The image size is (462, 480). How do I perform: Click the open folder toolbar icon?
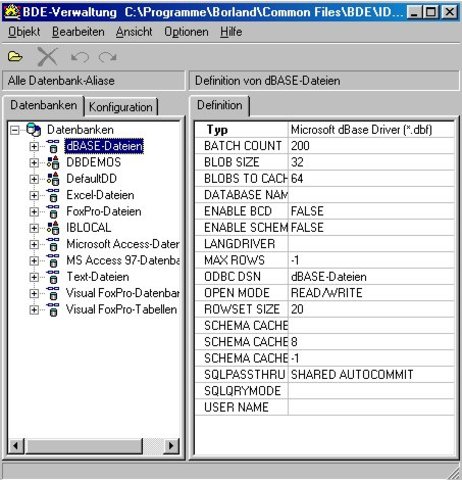(15, 57)
